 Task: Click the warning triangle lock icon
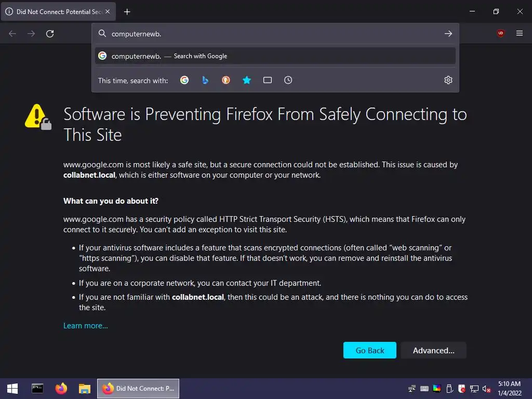pos(38,117)
